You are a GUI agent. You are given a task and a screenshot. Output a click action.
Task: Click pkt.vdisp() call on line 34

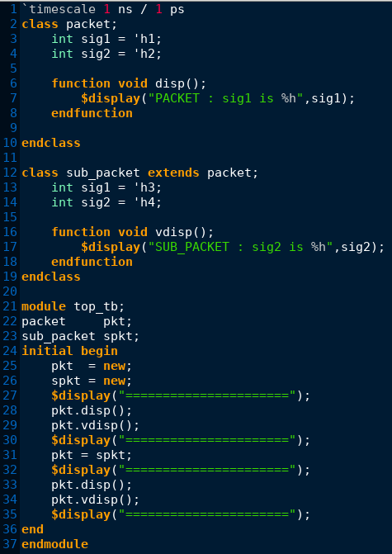click(x=96, y=499)
